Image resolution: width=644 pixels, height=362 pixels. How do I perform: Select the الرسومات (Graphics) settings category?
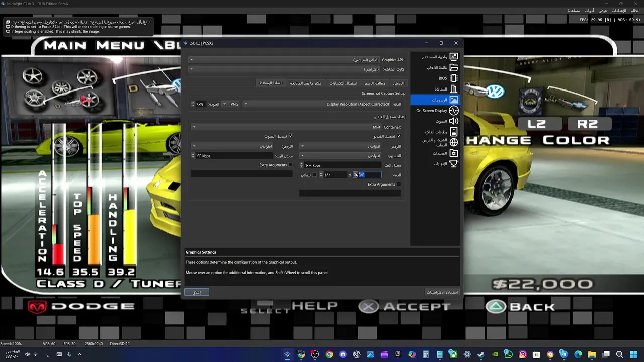point(436,100)
